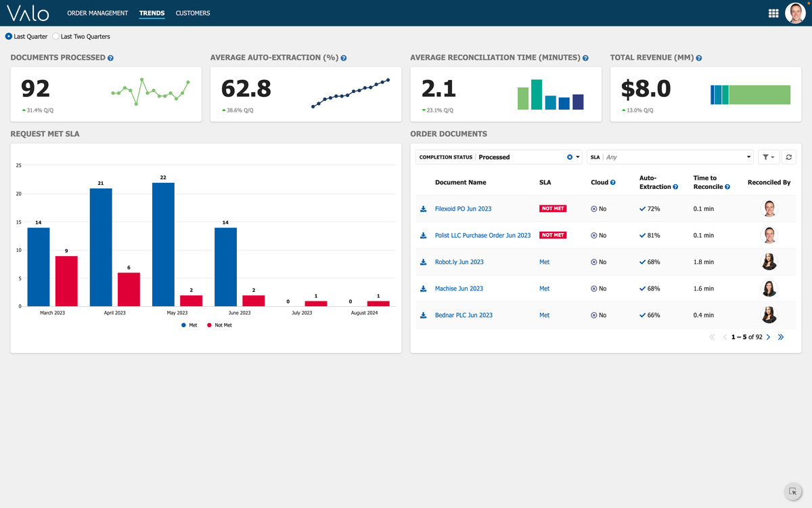Screen dimensions: 812x508
Task: Open the Customers tab
Action: [x=193, y=13]
